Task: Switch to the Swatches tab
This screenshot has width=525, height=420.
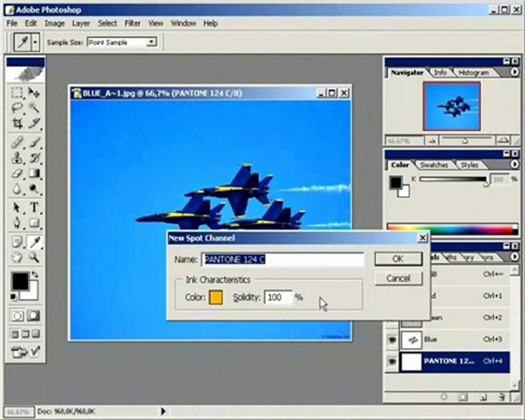Action: (x=434, y=165)
